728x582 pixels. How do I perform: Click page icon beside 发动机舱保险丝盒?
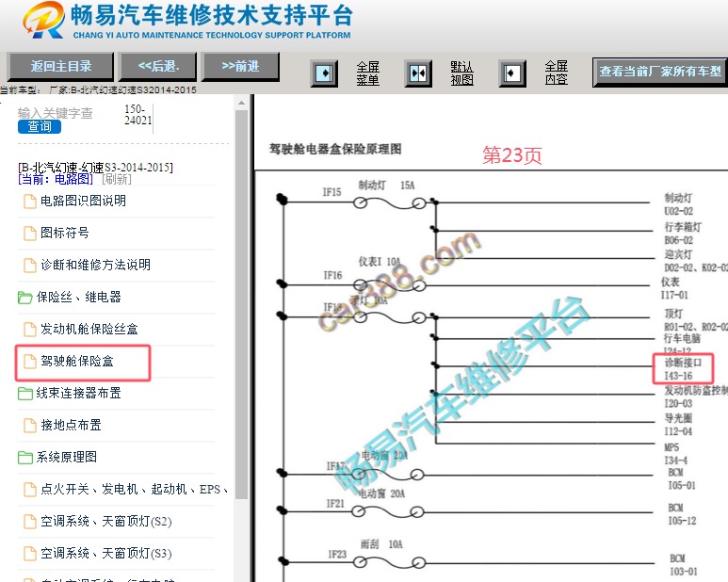click(30, 329)
